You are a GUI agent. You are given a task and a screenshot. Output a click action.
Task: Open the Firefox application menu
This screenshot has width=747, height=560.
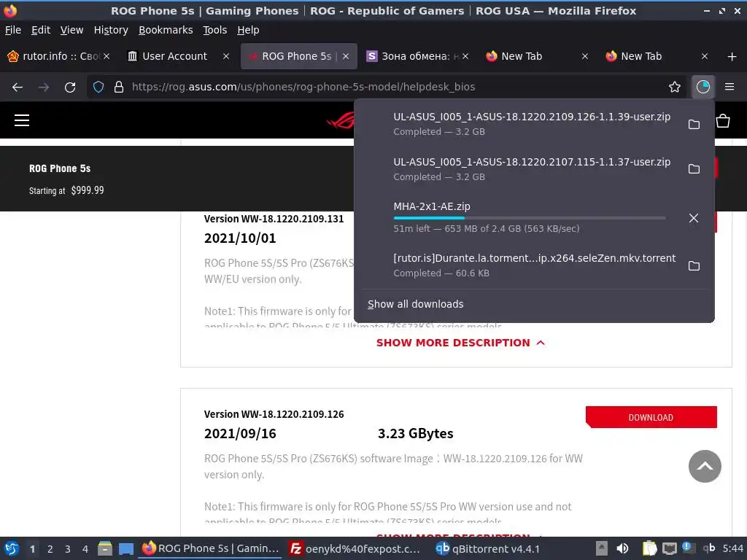pyautogui.click(x=729, y=87)
